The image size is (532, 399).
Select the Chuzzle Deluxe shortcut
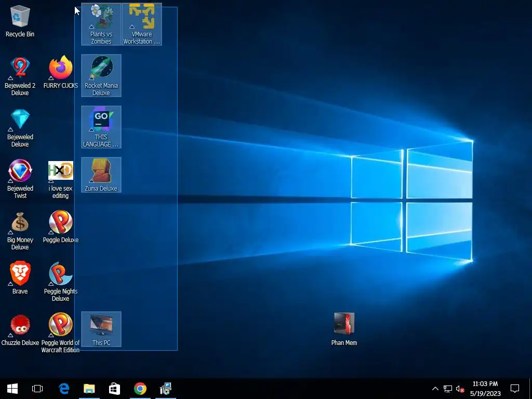click(x=20, y=330)
